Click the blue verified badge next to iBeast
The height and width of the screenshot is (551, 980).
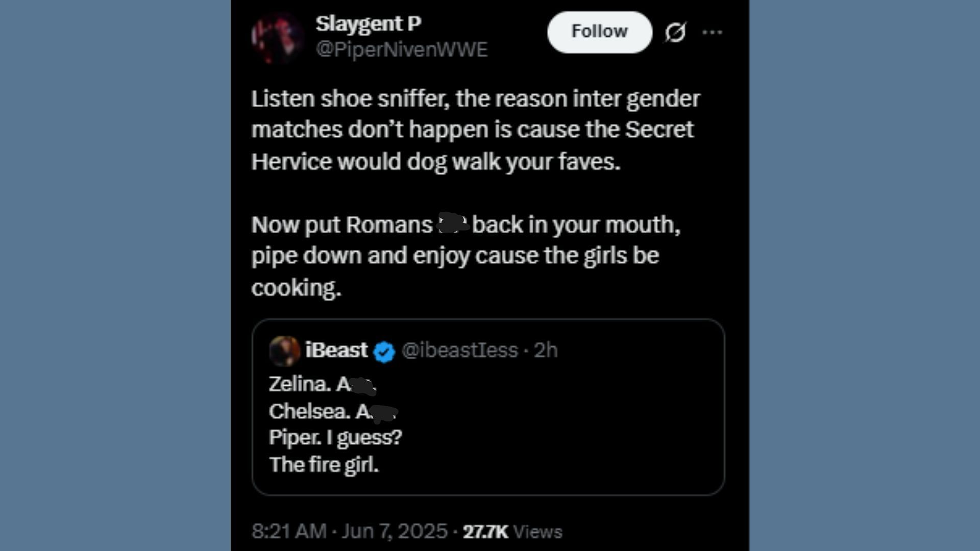coord(384,352)
